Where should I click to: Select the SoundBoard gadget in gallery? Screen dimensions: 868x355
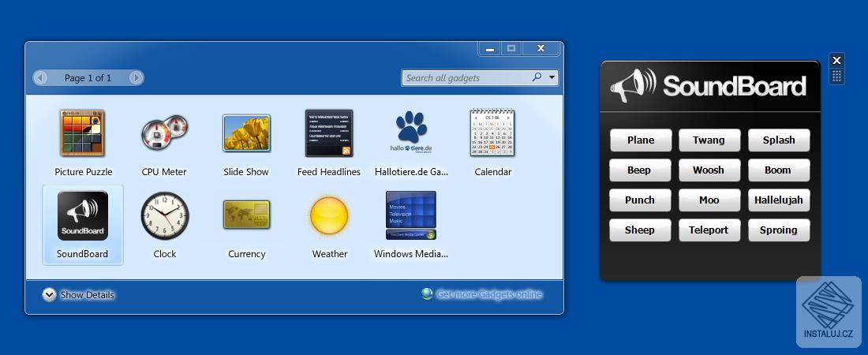[83, 225]
